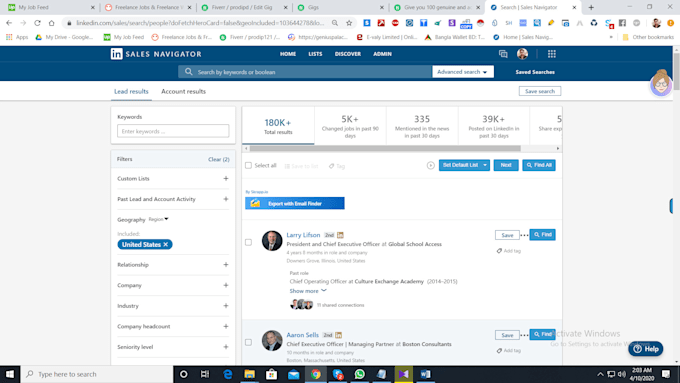Click the Next button
The width and height of the screenshot is (680, 383).
pyautogui.click(x=506, y=165)
